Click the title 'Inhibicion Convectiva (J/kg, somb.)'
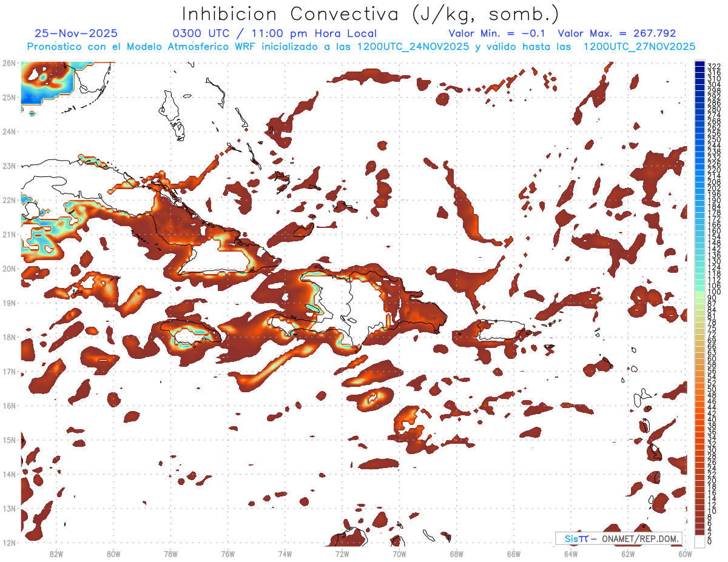Image resolution: width=728 pixels, height=562 pixels. pos(371,14)
